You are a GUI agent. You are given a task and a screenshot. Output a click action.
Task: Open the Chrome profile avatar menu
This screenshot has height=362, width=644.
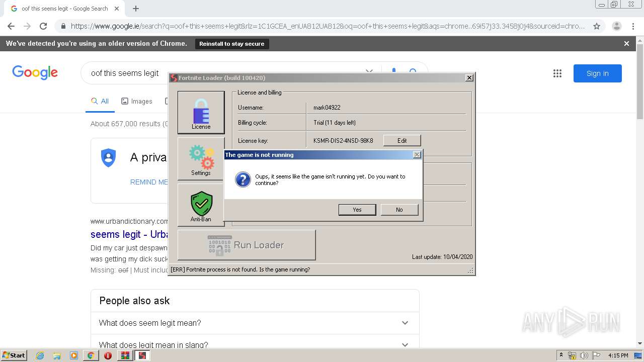616,26
